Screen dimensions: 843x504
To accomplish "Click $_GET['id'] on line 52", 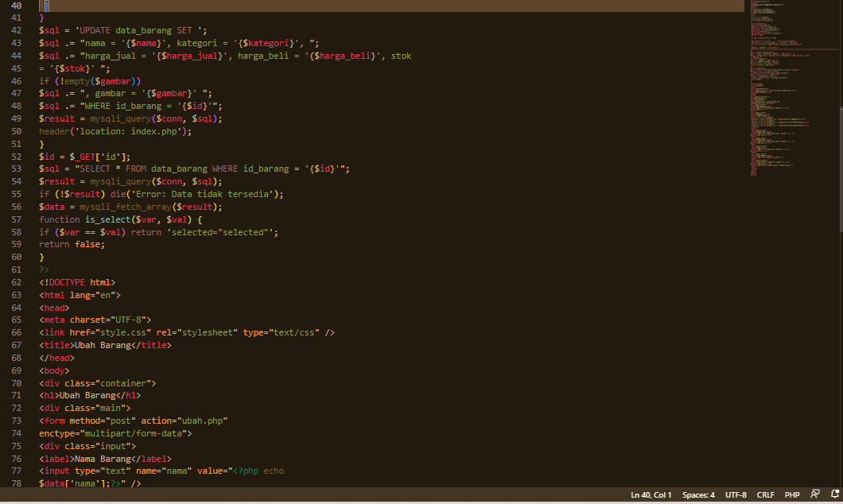I will point(98,156).
